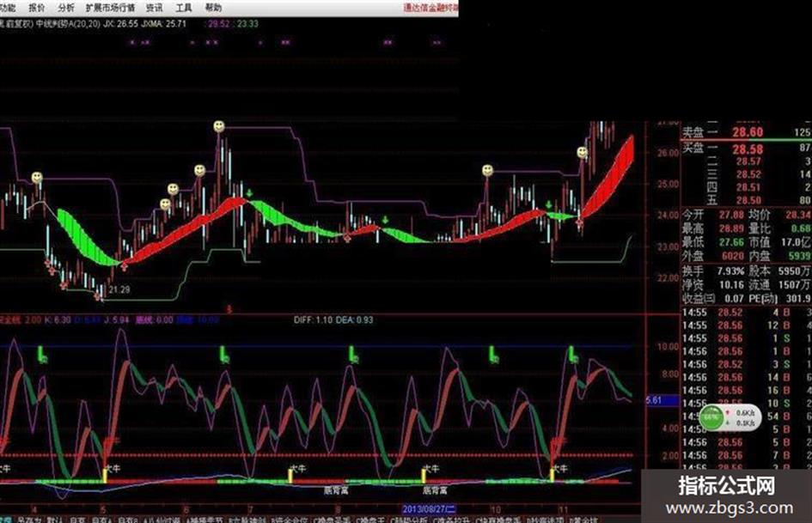
Task: Click the 今开 27.08 value
Action: 730,215
